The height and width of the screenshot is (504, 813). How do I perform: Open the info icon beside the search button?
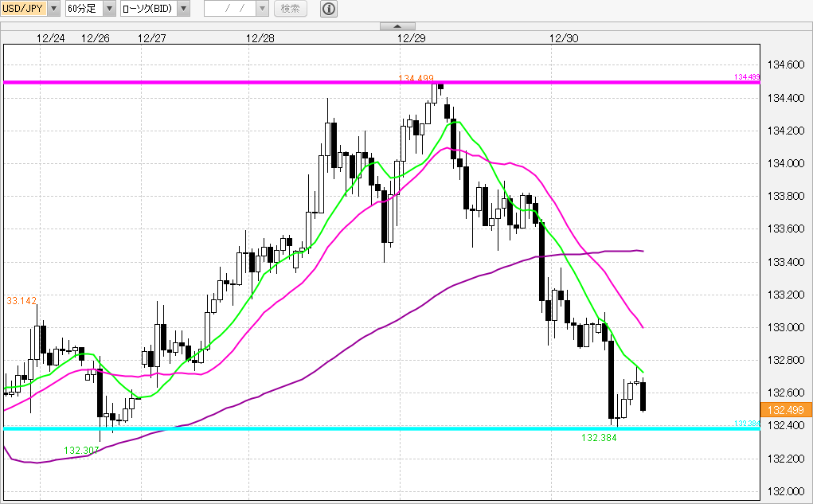(x=329, y=9)
